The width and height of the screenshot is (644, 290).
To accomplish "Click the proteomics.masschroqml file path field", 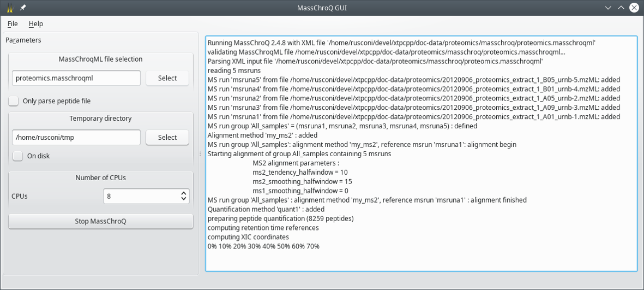I will coord(76,78).
